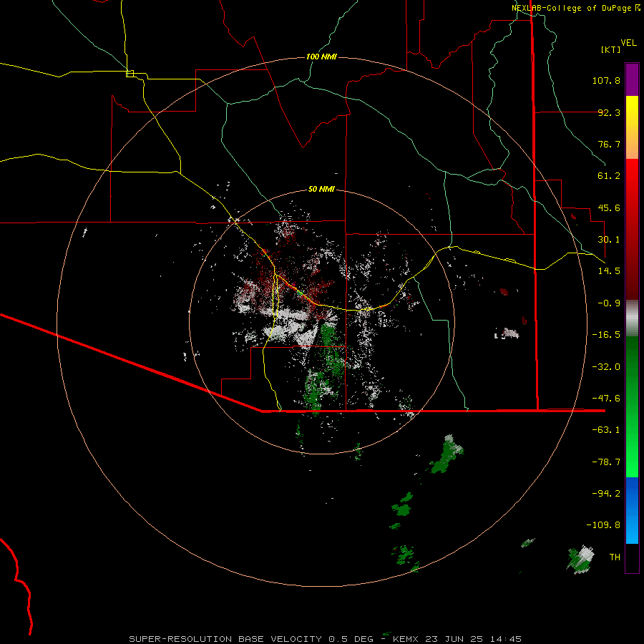Select the -63.1 scale label

[606, 430]
